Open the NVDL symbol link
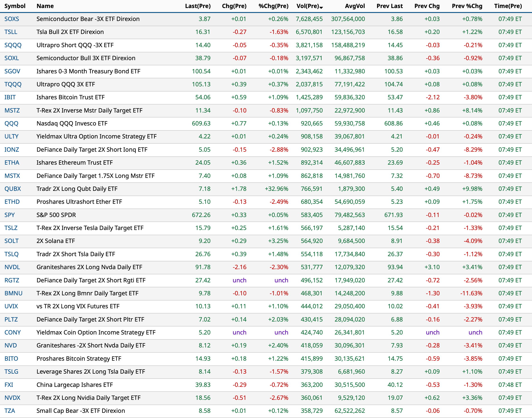Image resolution: width=532 pixels, height=418 pixels. pyautogui.click(x=12, y=267)
